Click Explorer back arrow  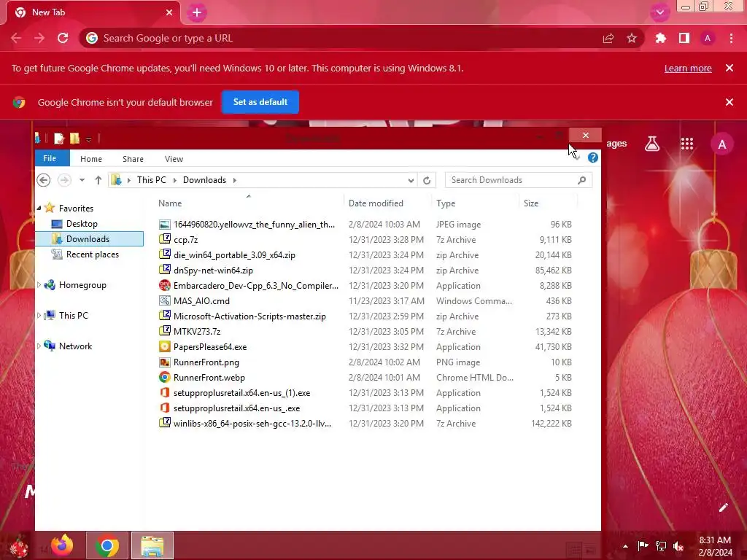tap(43, 180)
